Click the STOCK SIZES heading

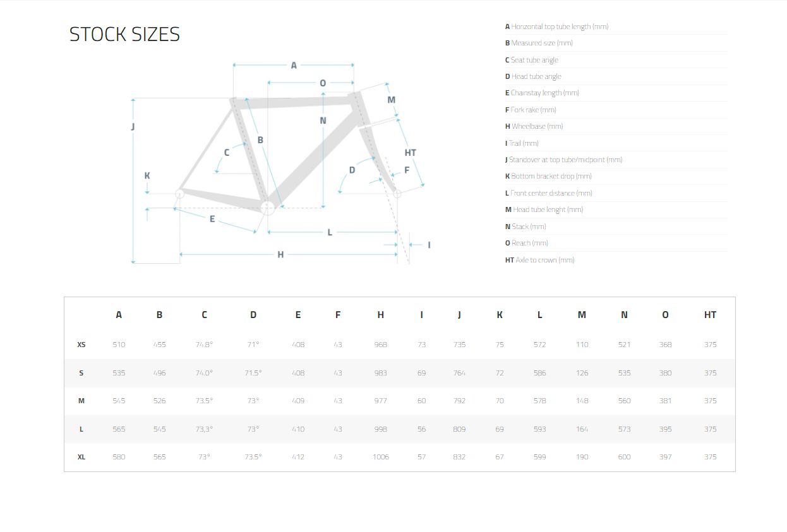pos(124,34)
